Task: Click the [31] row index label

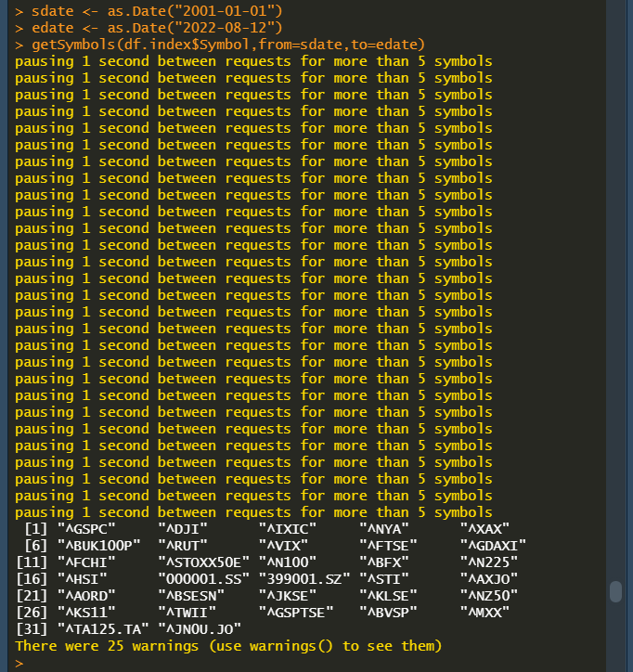Action: [32, 628]
